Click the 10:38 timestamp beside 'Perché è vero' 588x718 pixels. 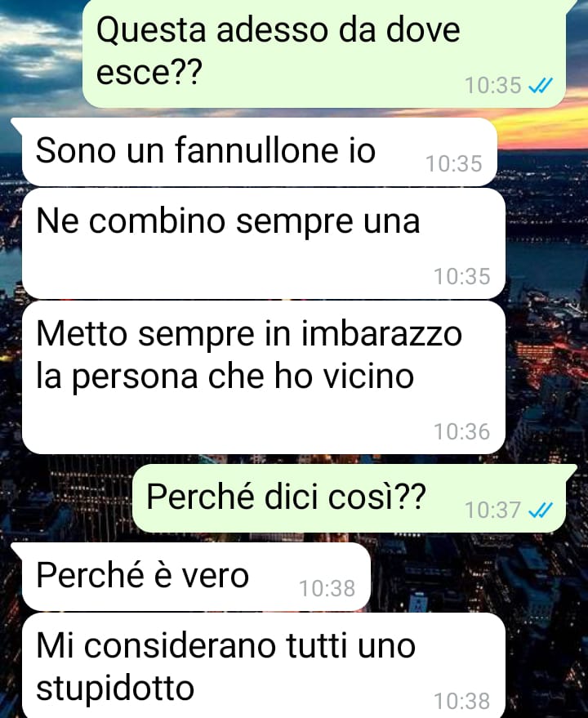[327, 589]
